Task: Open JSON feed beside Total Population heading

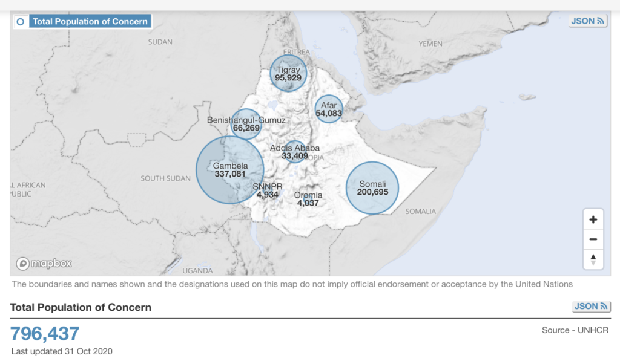Action: coord(590,307)
